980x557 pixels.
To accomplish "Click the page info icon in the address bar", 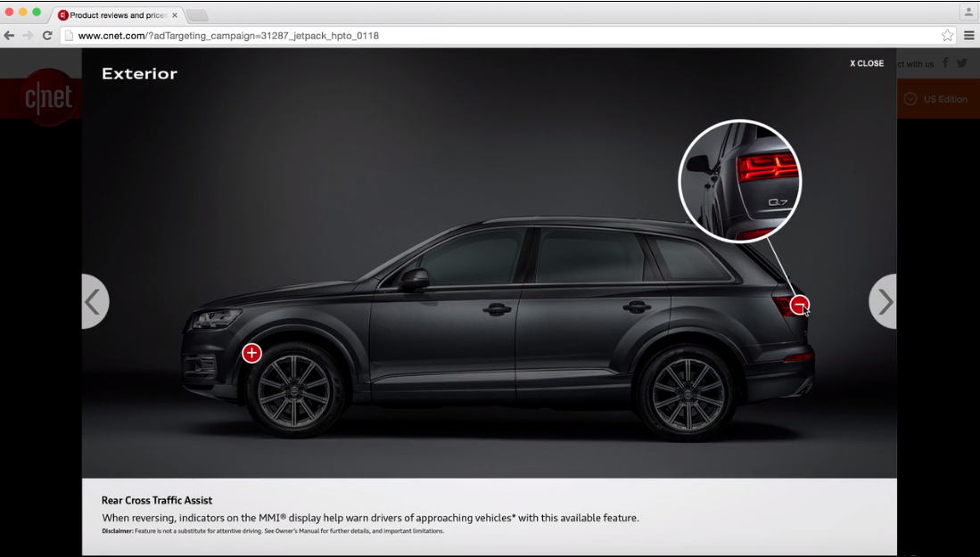I will pyautogui.click(x=70, y=36).
